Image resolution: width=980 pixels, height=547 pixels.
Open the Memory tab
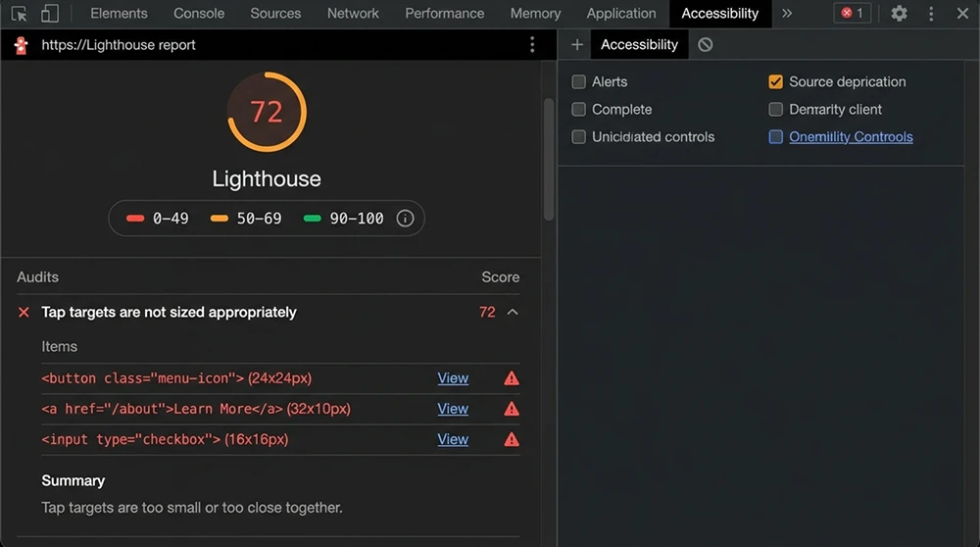pos(536,13)
